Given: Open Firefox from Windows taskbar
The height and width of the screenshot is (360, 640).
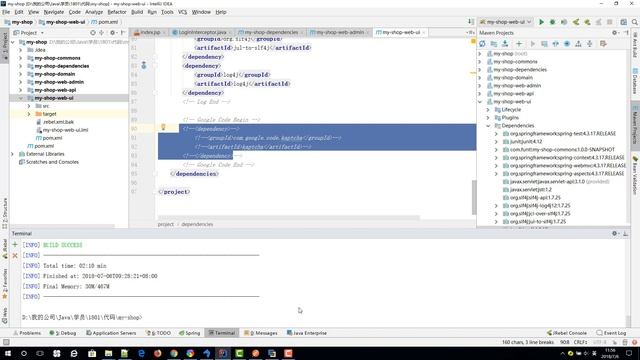Looking at the screenshot, I should (158, 353).
